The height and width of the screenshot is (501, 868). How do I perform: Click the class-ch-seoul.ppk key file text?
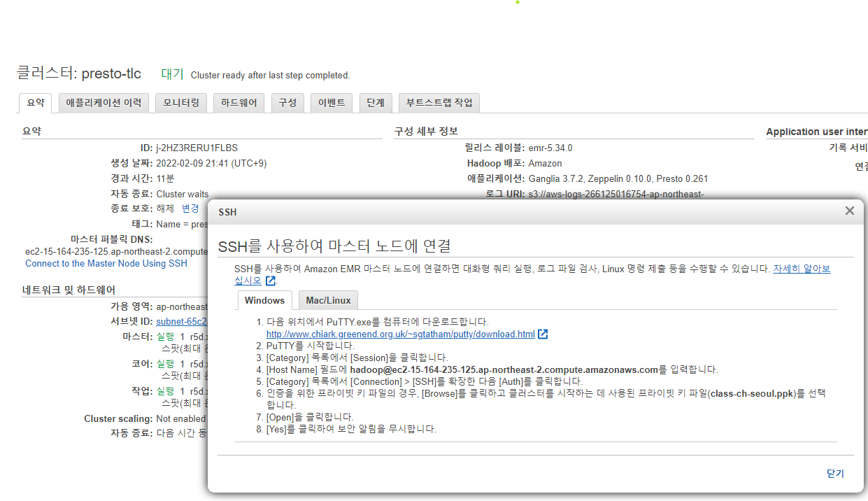click(752, 393)
